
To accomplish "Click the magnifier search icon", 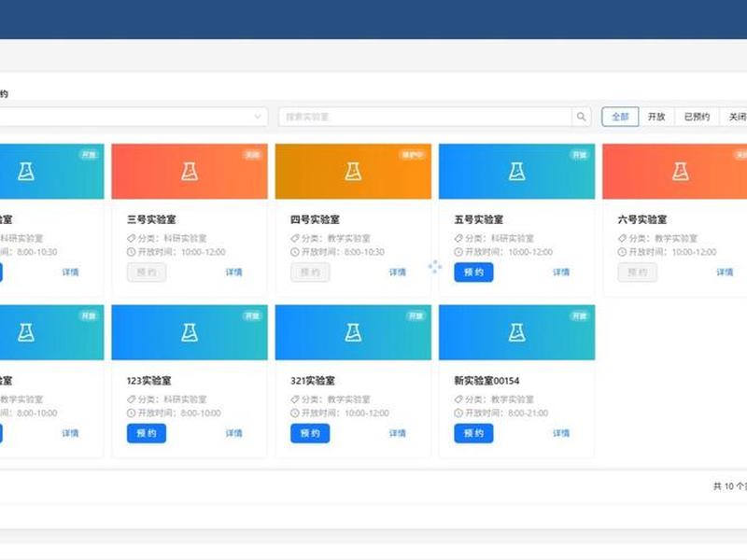I will click(x=581, y=117).
